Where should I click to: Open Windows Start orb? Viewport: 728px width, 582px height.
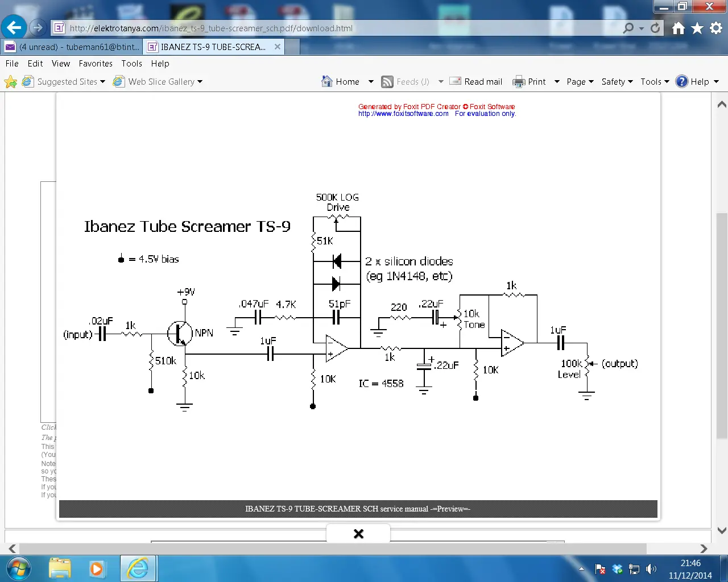(x=18, y=568)
